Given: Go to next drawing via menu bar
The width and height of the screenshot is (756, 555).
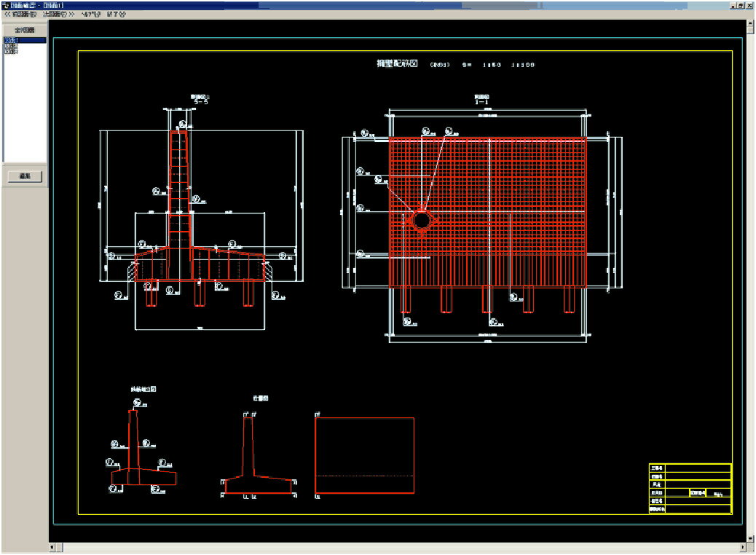Looking at the screenshot, I should click(58, 14).
